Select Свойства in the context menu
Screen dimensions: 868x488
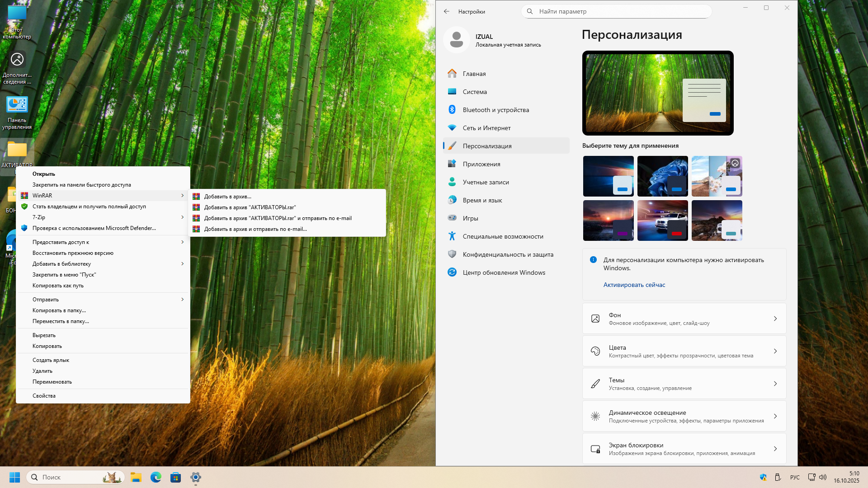tap(44, 396)
